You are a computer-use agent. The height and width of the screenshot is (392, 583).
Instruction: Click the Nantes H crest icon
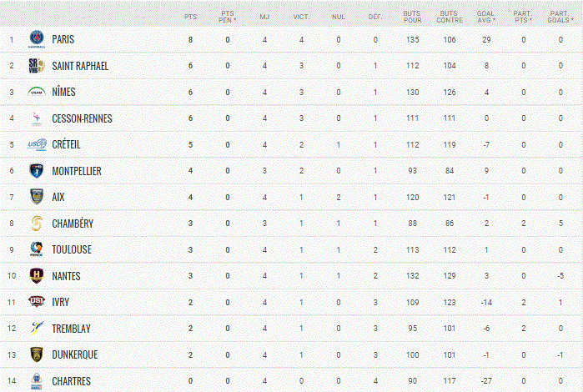[37, 275]
